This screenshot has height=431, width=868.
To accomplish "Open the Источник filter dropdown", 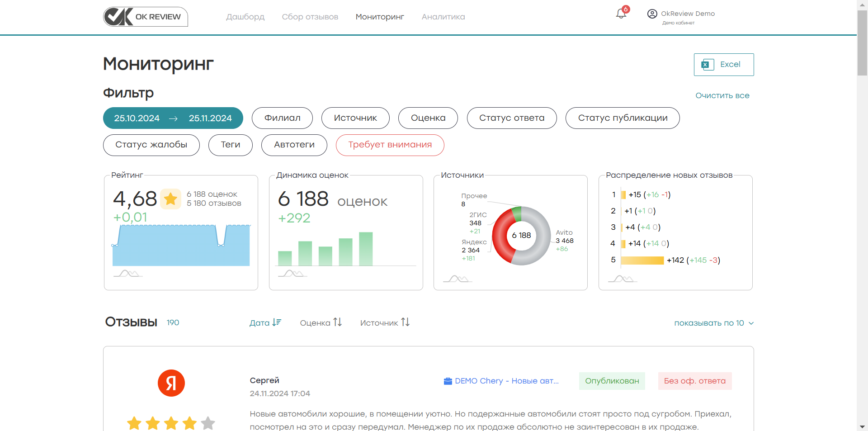I will coord(355,118).
